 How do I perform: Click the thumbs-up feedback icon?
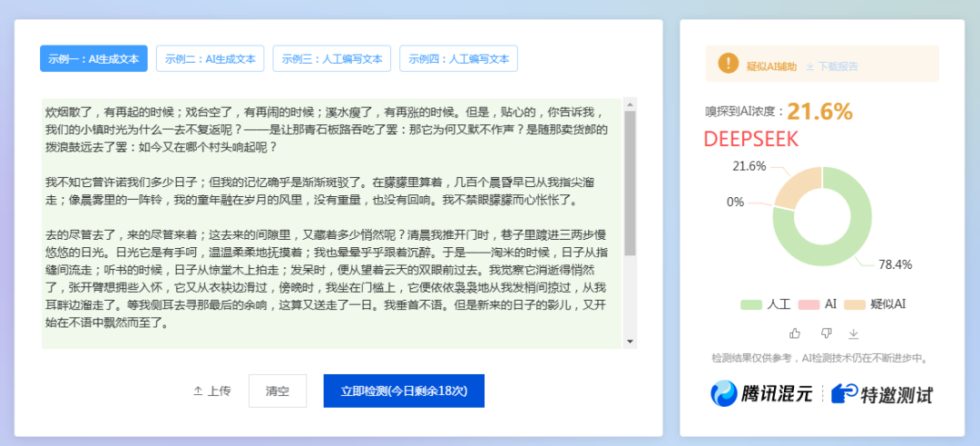click(794, 333)
